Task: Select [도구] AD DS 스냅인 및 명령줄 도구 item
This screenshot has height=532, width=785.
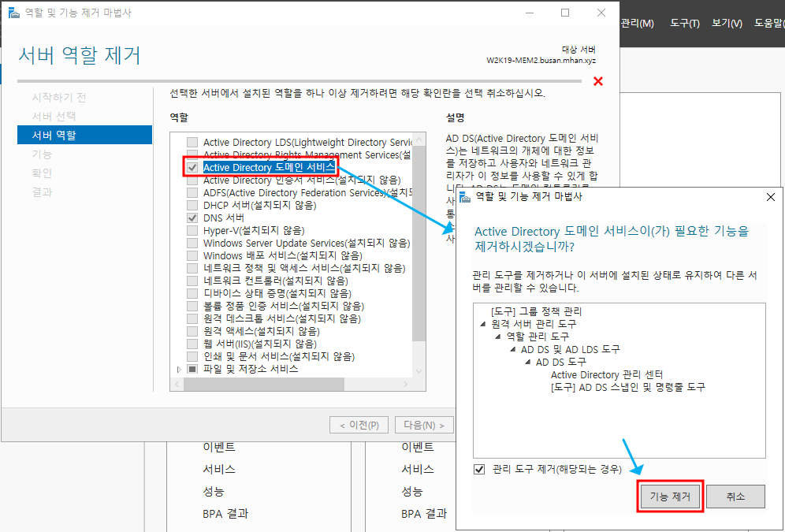Action: click(628, 387)
